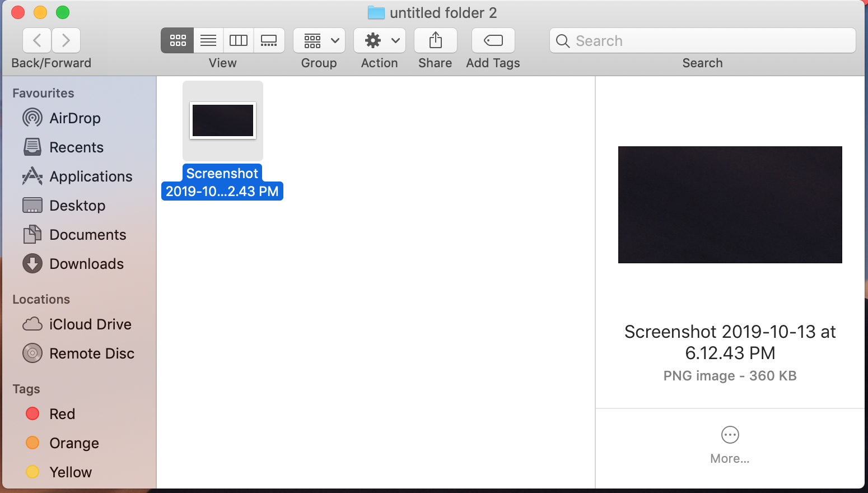Open iCloud Drive location
868x493 pixels.
77,324
